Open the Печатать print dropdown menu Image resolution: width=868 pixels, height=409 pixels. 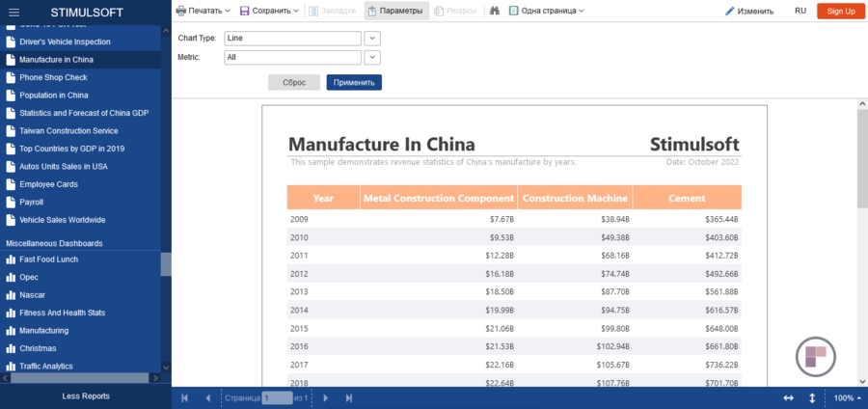tap(203, 11)
